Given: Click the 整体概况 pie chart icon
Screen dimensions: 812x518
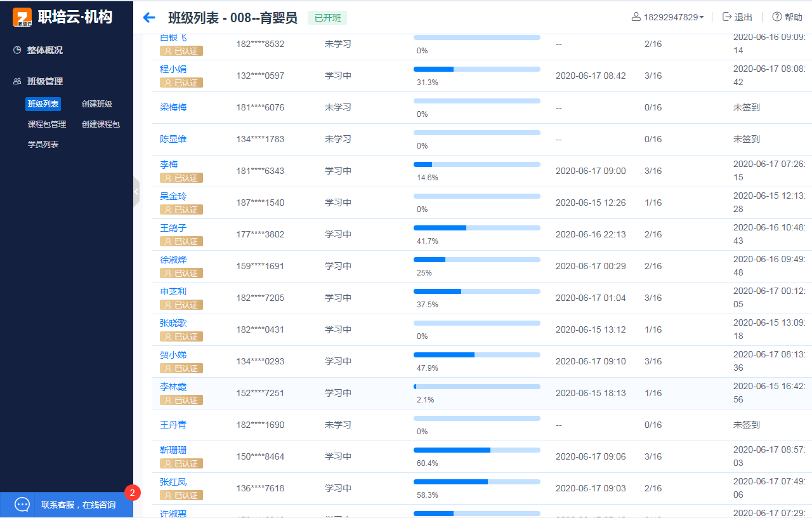Looking at the screenshot, I should pyautogui.click(x=17, y=50).
